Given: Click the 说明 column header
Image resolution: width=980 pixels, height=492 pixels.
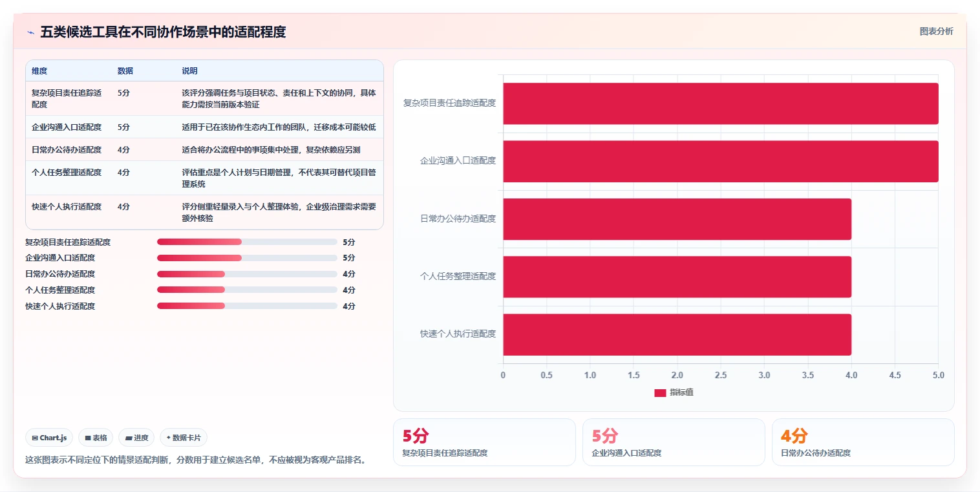Looking at the screenshot, I should 189,71.
